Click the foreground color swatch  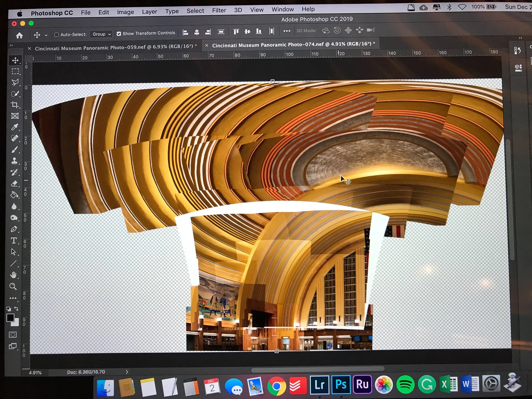[10, 317]
